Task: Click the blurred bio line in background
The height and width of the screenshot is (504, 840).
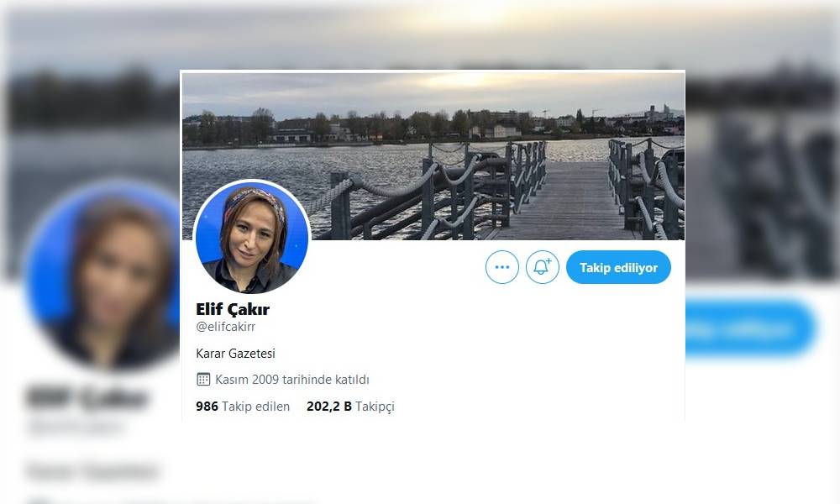Action: (x=92, y=471)
